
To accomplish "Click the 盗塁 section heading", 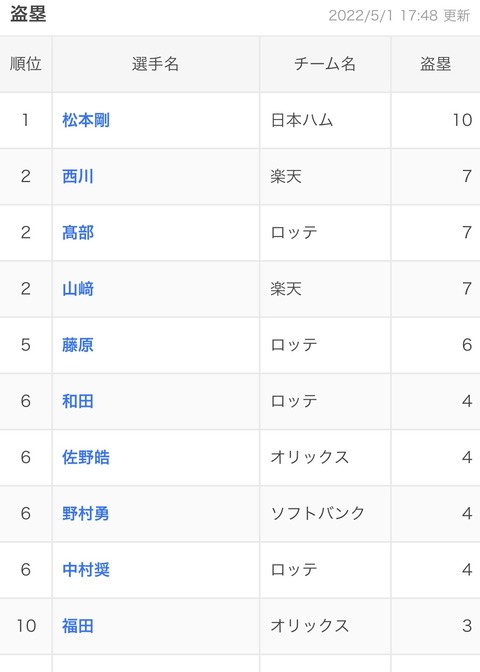I will (x=28, y=14).
